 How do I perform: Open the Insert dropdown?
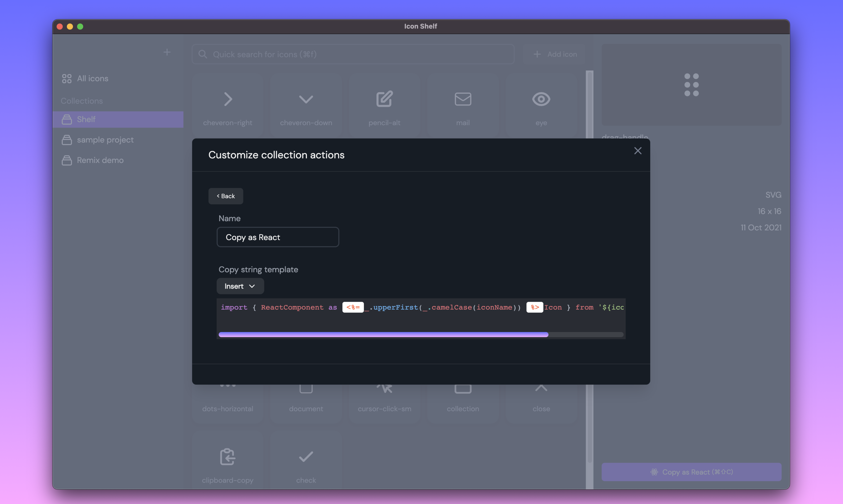240,286
